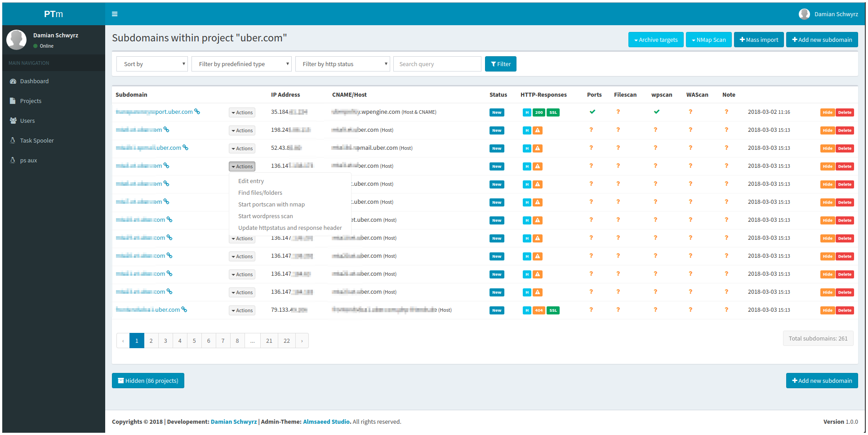Click the WAScan question mark in wpengine.com row

(690, 112)
